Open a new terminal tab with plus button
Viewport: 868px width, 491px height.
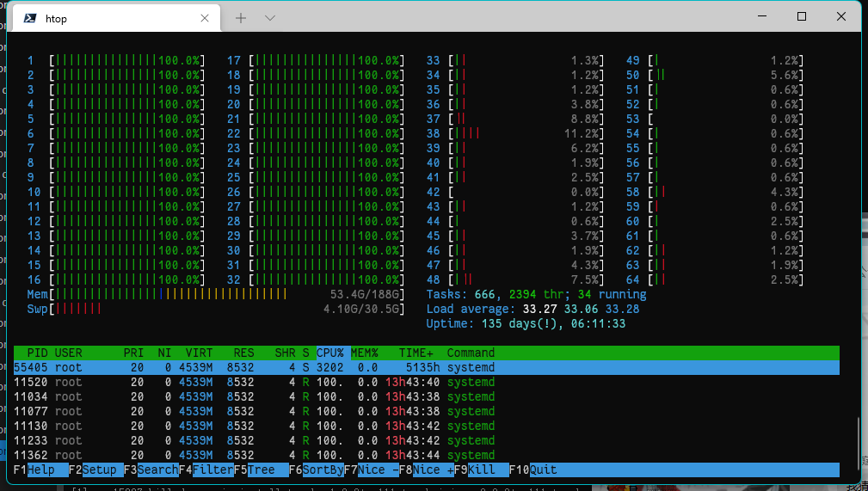tap(240, 18)
